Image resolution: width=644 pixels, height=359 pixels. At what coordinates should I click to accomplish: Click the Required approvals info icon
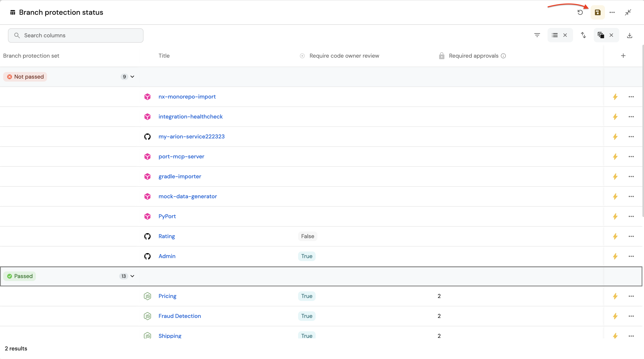pyautogui.click(x=504, y=56)
